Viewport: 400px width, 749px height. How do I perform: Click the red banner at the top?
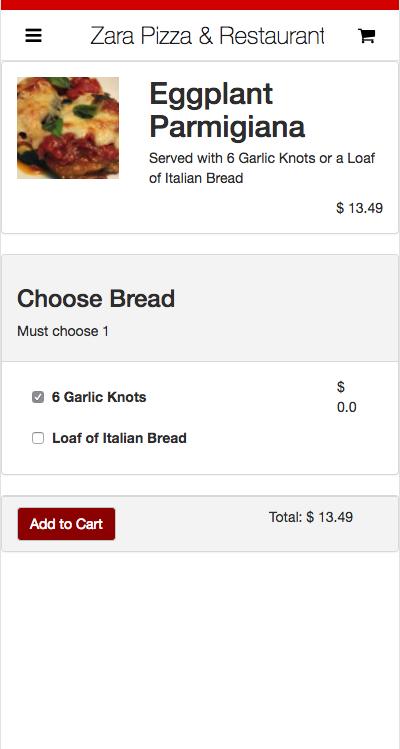click(200, 5)
